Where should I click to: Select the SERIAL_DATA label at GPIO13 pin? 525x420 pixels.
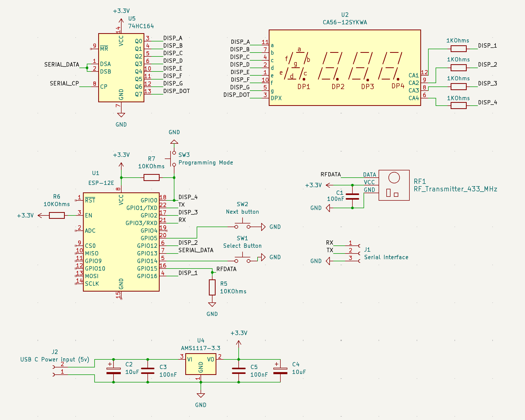click(x=196, y=250)
